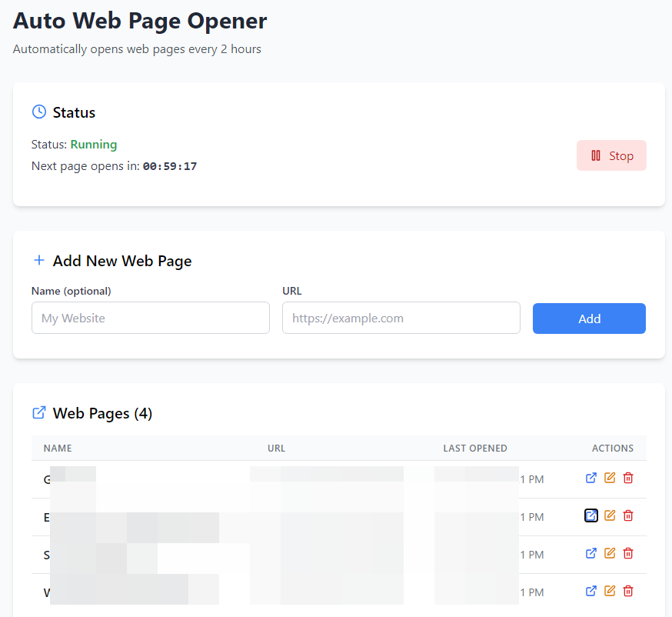Click the LAST OPENED column header
Screen dimensions: 672x617
click(x=475, y=449)
